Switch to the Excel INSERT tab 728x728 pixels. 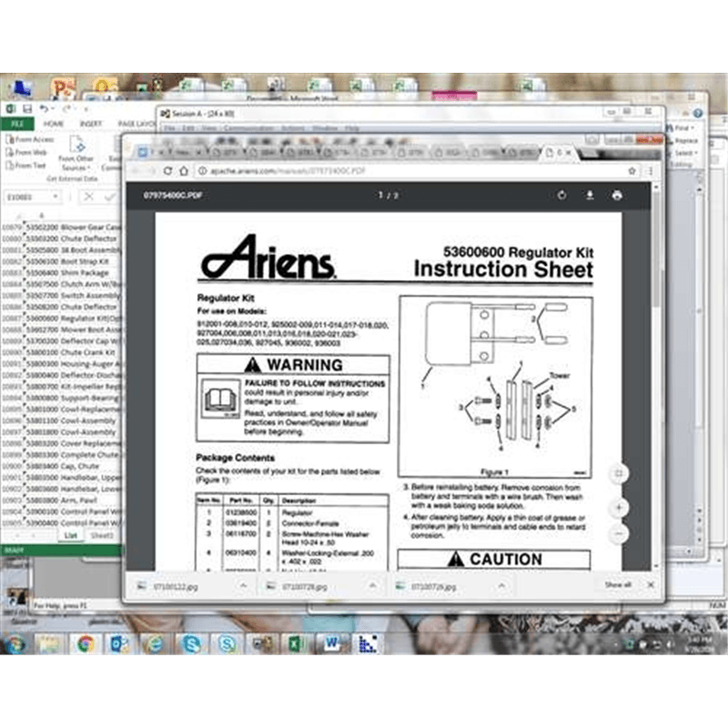coord(90,124)
